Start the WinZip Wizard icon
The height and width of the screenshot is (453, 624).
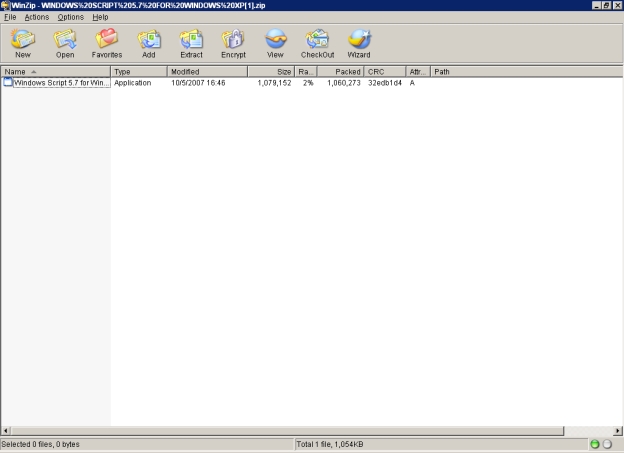click(359, 43)
